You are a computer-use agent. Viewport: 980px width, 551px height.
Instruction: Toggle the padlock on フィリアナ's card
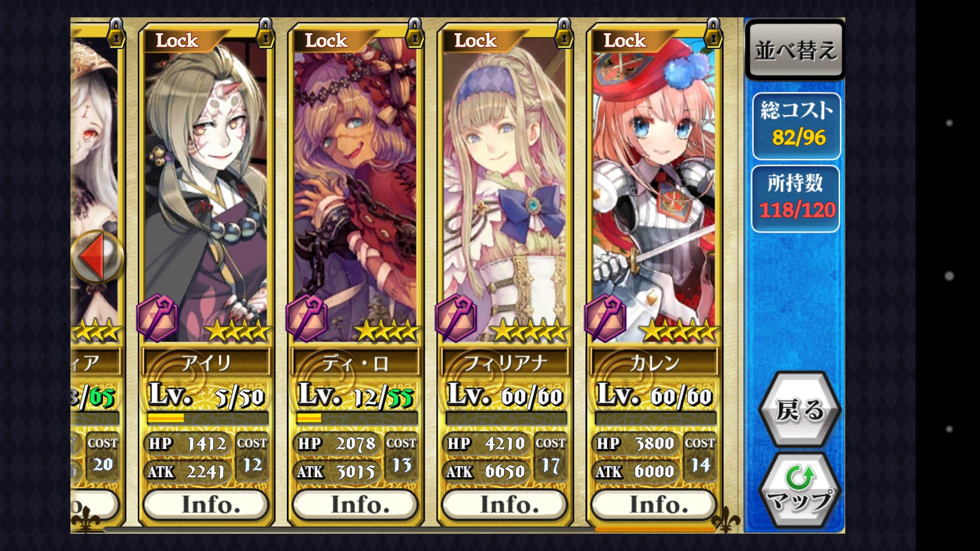tap(563, 34)
